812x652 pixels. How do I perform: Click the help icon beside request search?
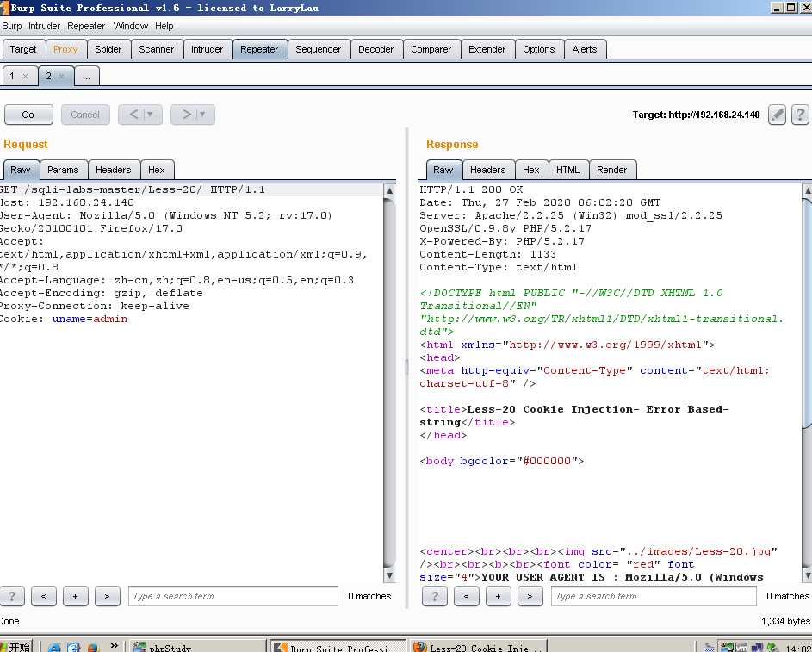coord(12,596)
